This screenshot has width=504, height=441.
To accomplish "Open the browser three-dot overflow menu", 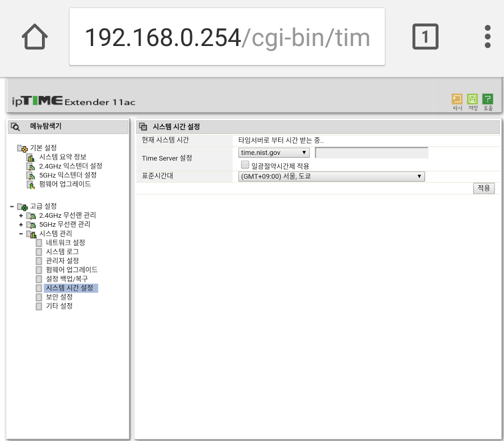I will click(488, 36).
